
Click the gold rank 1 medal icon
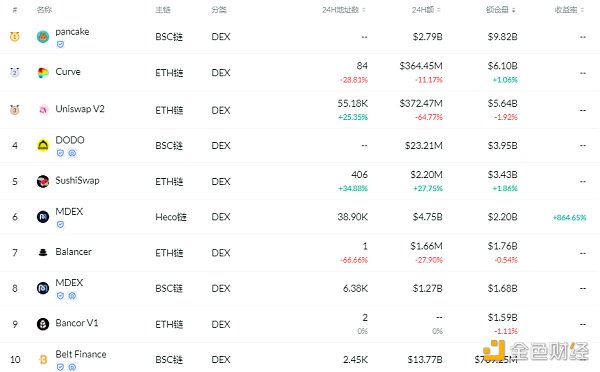point(15,36)
